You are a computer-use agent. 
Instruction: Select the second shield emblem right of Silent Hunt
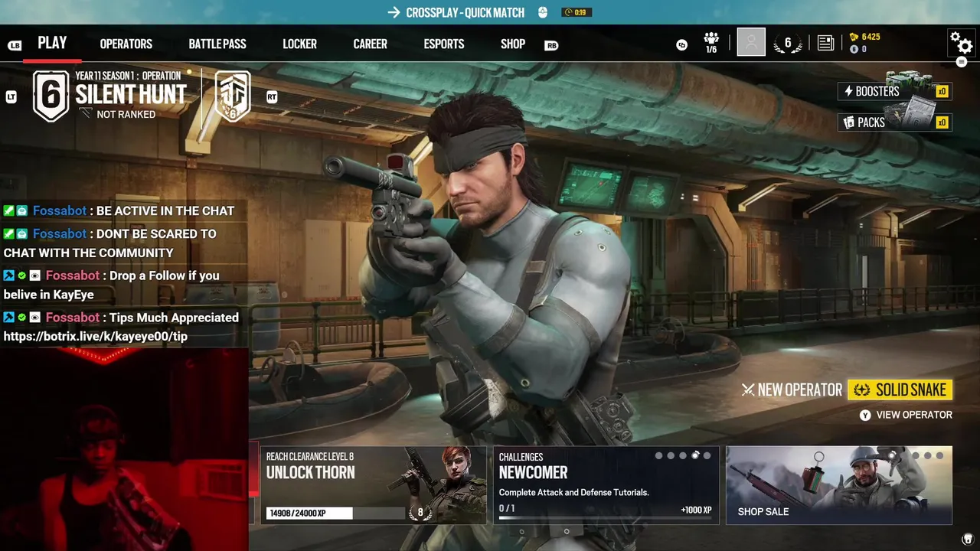tap(233, 95)
